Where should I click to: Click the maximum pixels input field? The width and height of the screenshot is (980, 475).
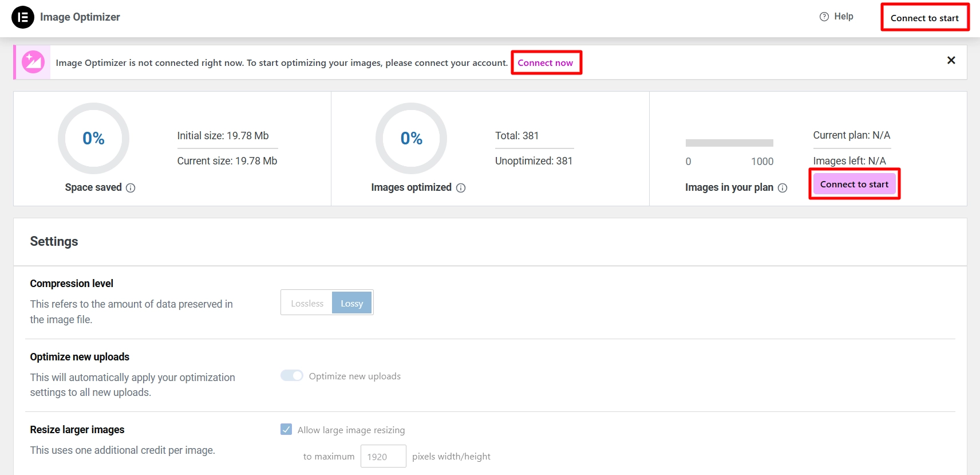point(384,456)
